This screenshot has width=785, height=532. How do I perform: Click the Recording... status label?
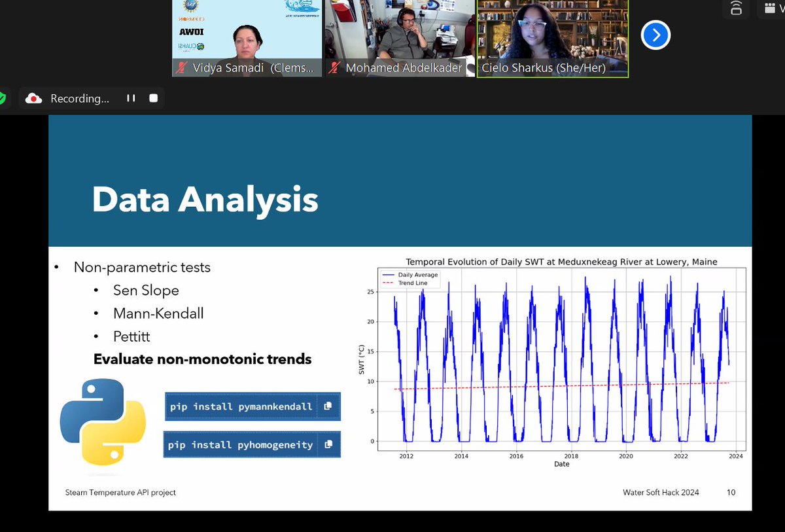(80, 98)
